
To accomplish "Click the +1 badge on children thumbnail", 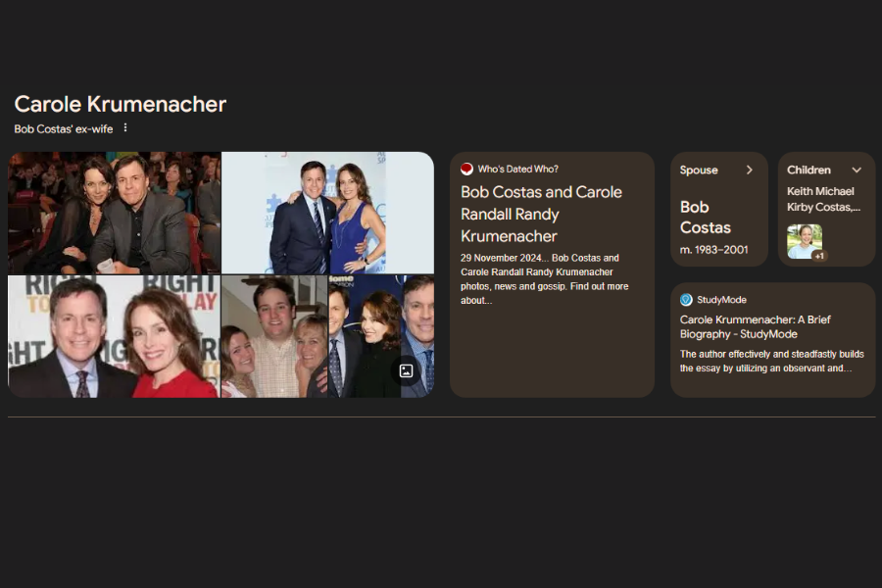I will (819, 256).
